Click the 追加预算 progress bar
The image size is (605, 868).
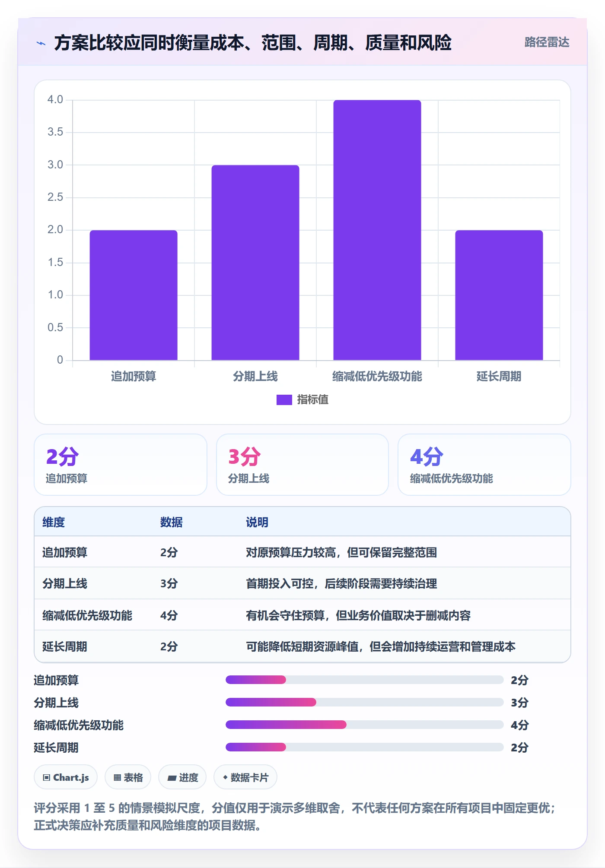[365, 680]
